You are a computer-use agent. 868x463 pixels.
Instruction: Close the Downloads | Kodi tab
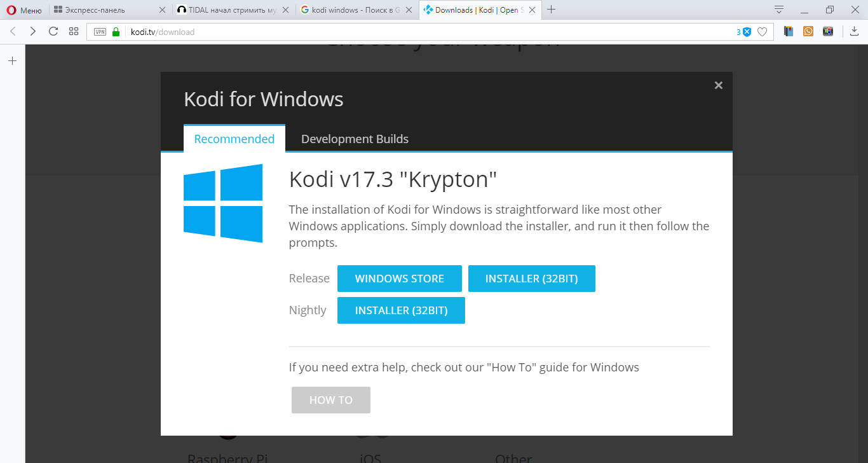coord(532,10)
